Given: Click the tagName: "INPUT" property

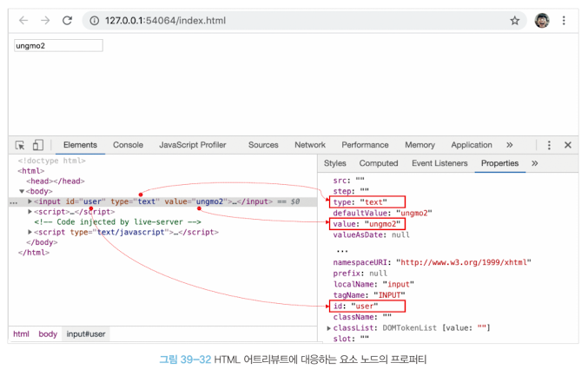Looking at the screenshot, I should pyautogui.click(x=369, y=295).
